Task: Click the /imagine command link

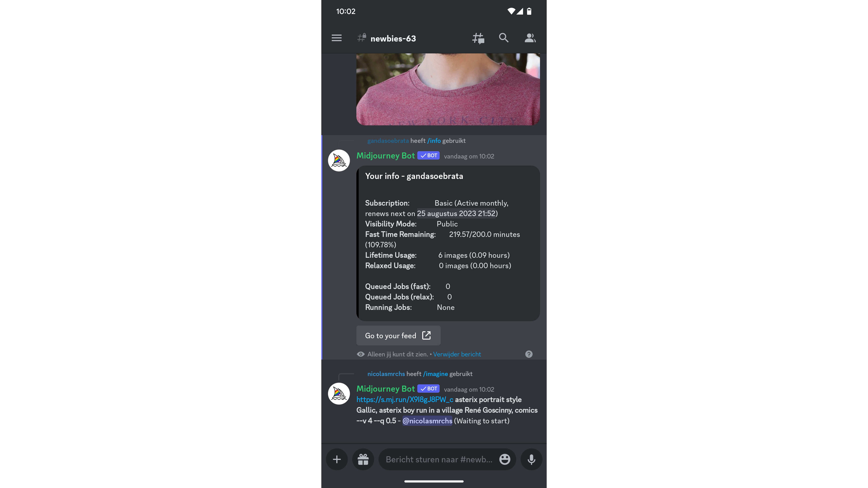Action: pos(435,374)
